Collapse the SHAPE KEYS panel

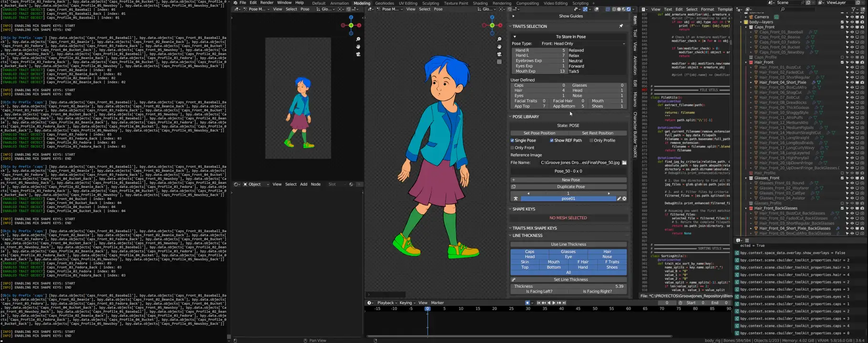510,209
